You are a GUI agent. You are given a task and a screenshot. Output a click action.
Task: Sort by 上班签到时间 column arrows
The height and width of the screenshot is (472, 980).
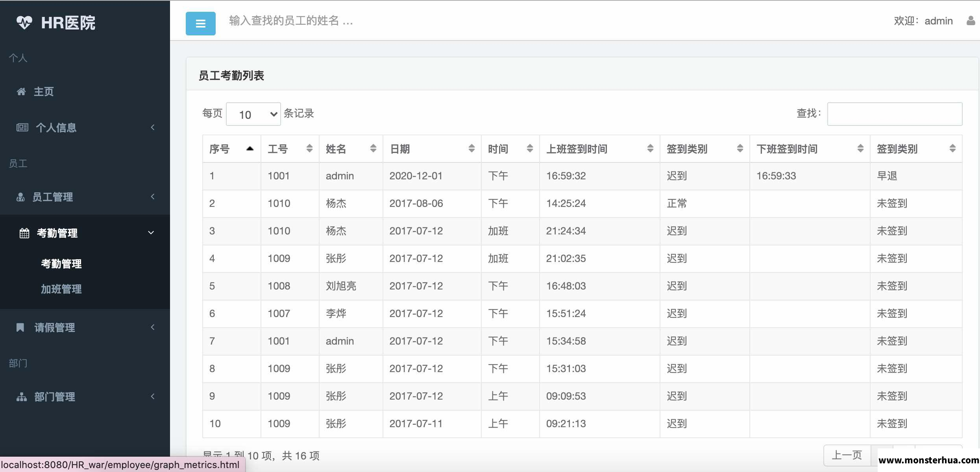pos(650,148)
